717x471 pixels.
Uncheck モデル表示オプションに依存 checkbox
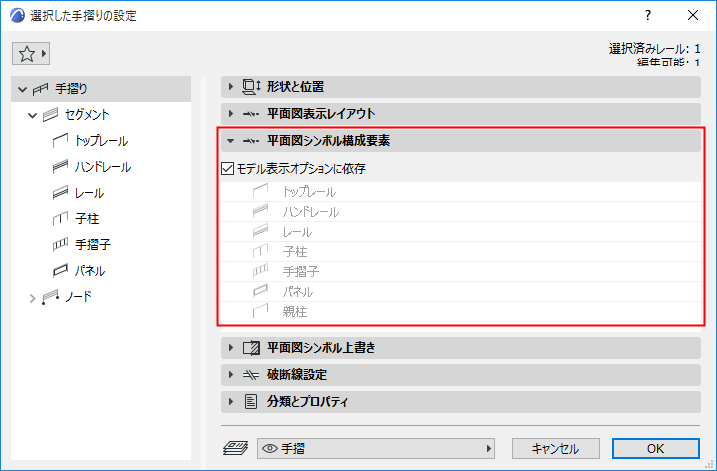[x=227, y=169]
